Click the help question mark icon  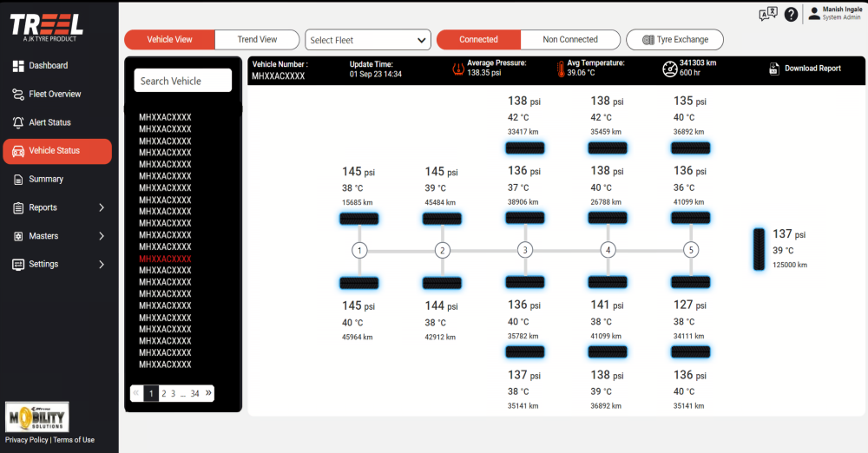791,14
